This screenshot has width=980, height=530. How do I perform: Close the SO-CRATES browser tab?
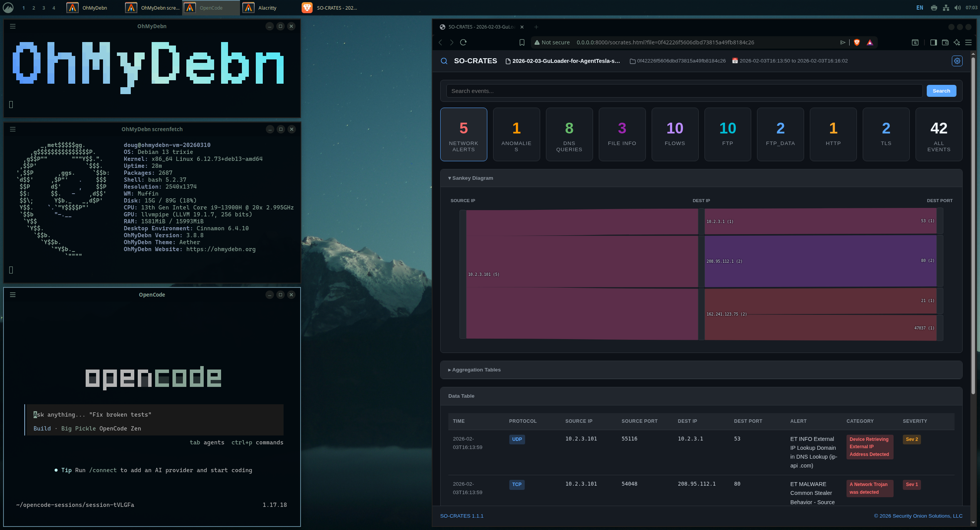tap(522, 27)
